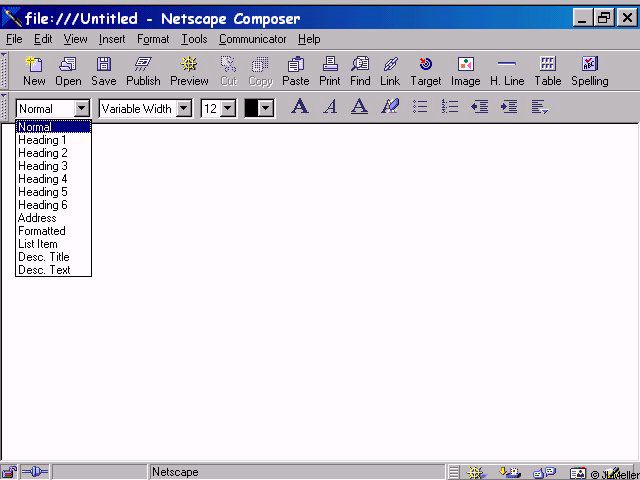Choose Heading 3 paragraph style

[x=53, y=166]
